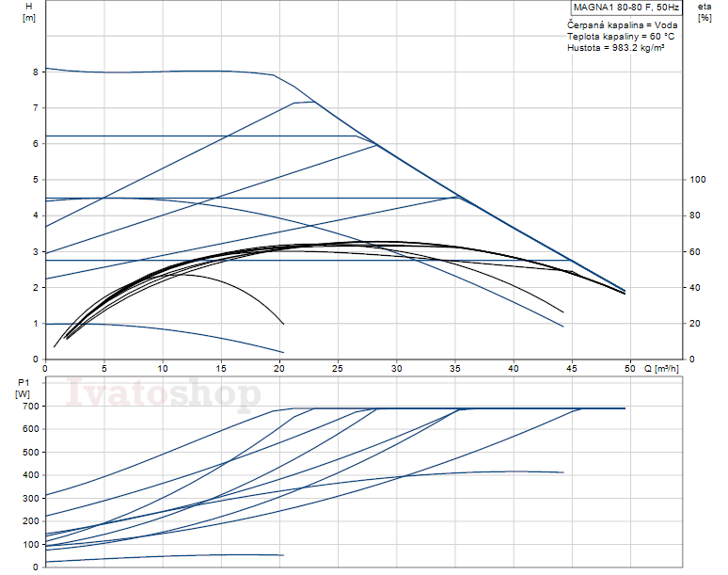
Task: Click the 6 tick on the H axis
Action: pyautogui.click(x=35, y=144)
